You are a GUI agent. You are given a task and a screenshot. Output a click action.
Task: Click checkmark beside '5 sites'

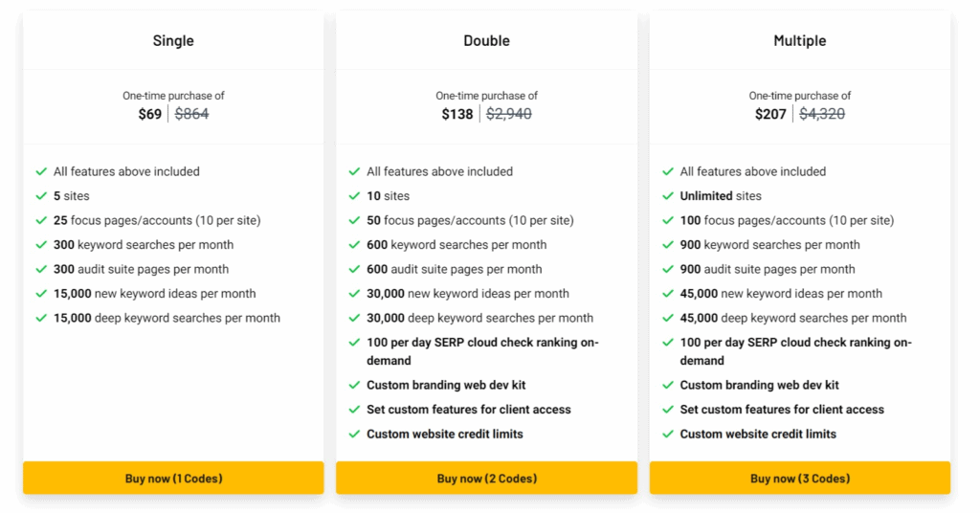[x=41, y=196]
